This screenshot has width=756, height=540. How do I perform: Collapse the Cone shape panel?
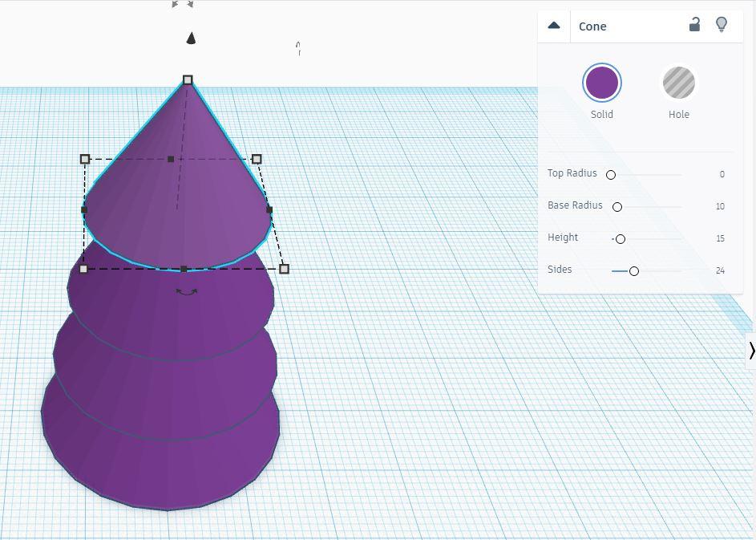554,26
